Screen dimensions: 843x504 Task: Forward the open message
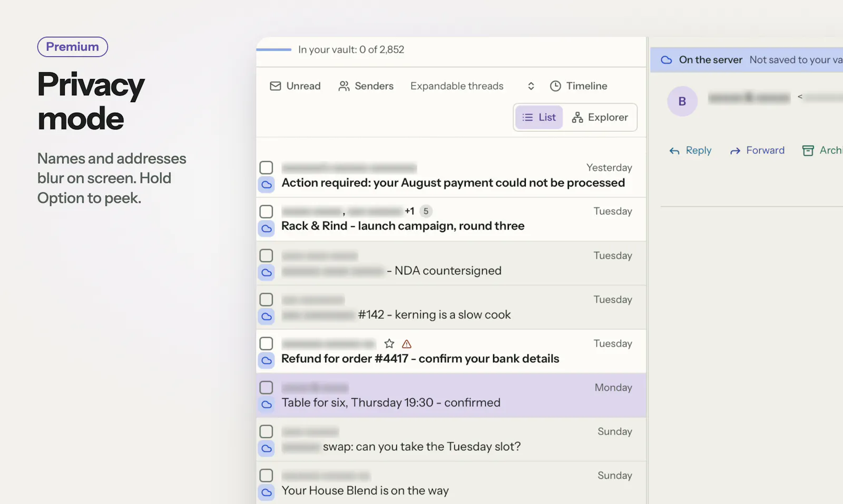pyautogui.click(x=757, y=151)
